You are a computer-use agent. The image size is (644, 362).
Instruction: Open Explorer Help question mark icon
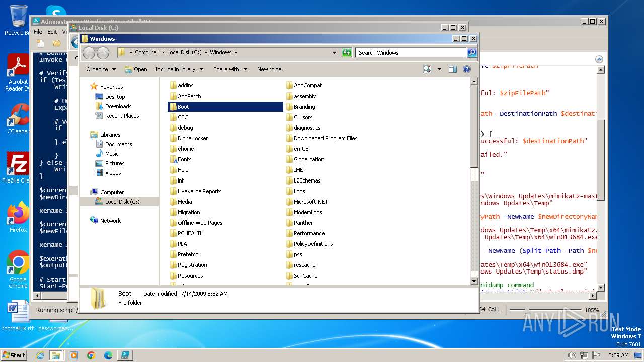point(466,69)
